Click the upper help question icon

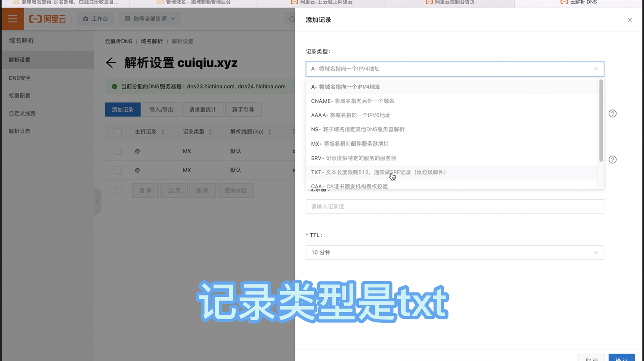point(612,113)
